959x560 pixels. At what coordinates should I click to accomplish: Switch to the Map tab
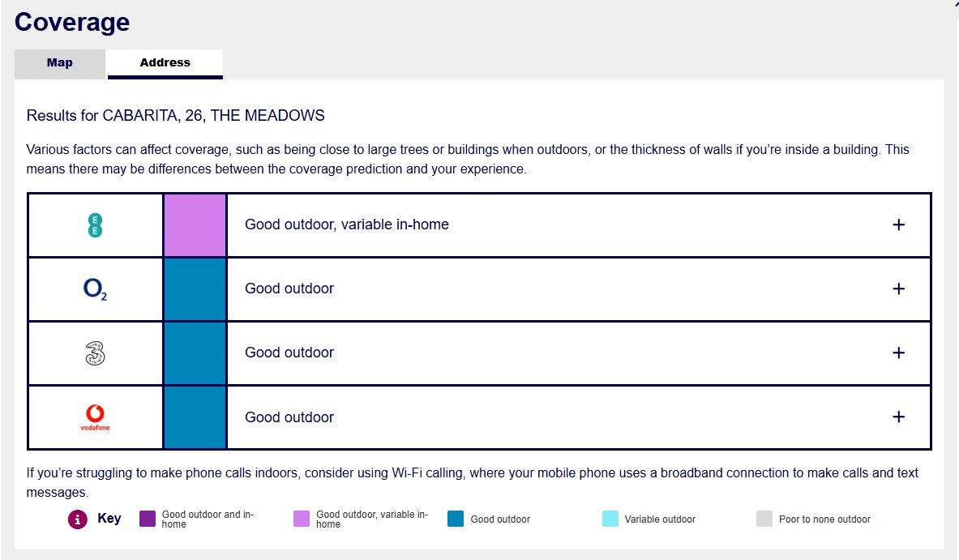[x=60, y=63]
